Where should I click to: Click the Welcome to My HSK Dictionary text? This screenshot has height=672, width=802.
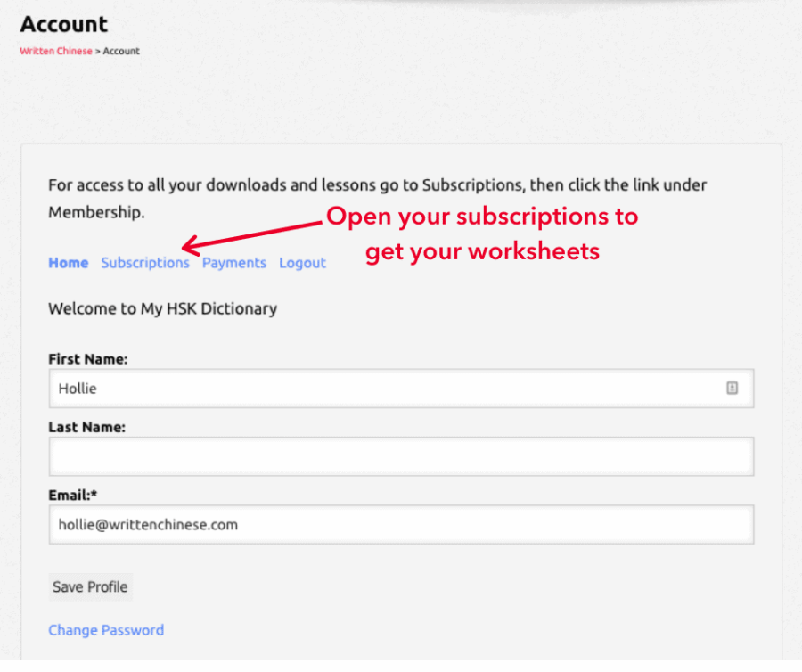point(162,309)
